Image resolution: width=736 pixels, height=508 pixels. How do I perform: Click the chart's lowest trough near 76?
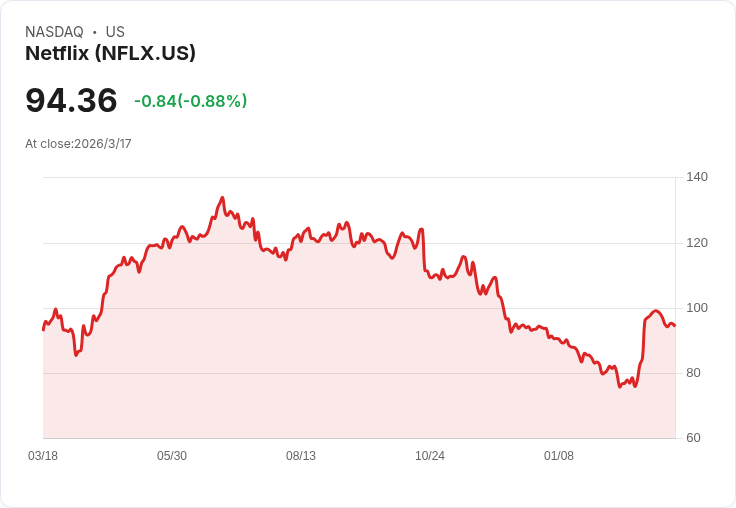click(x=620, y=386)
